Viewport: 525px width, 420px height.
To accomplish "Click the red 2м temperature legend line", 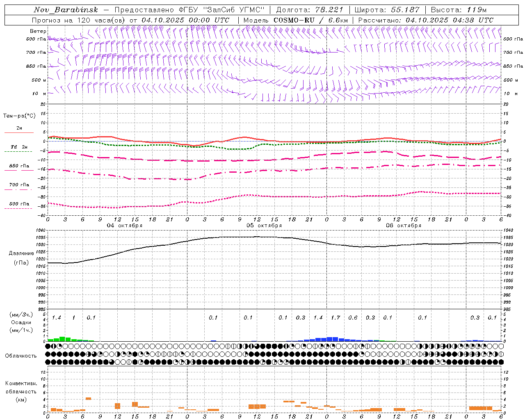I will click(x=19, y=132).
